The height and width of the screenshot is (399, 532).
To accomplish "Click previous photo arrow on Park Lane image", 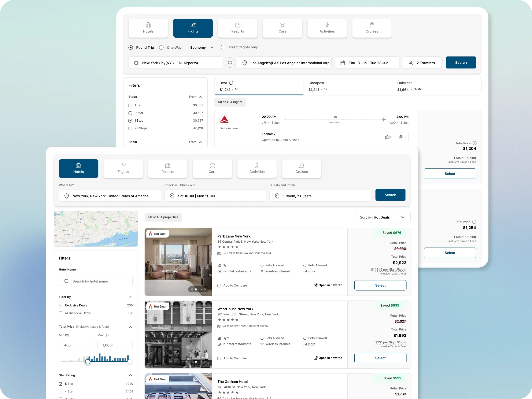I will click(192, 289).
